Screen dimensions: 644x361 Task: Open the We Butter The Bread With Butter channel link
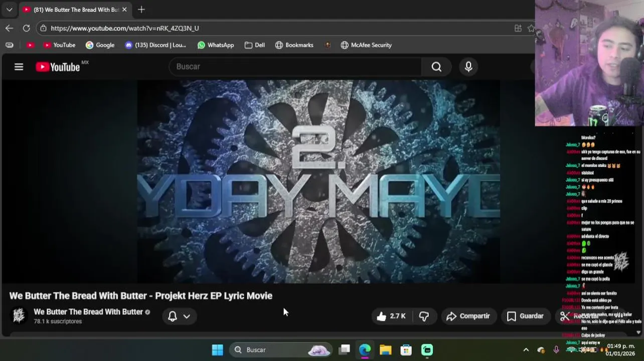pos(88,312)
